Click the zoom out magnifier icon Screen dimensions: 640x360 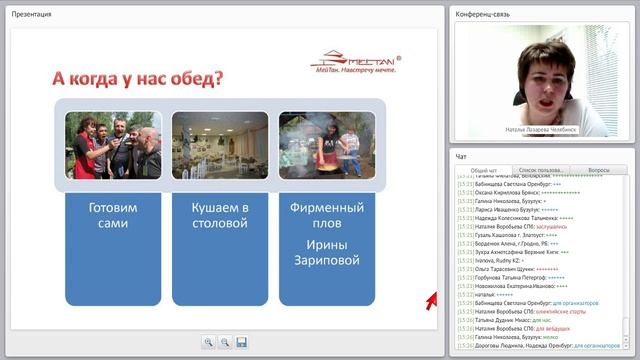pos(225,342)
